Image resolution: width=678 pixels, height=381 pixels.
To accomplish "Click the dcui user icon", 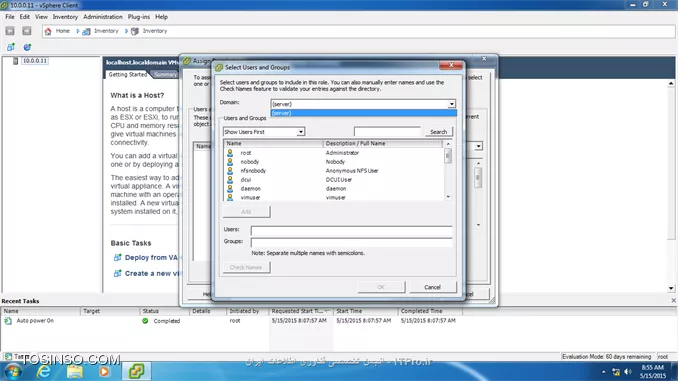I will pos(230,179).
